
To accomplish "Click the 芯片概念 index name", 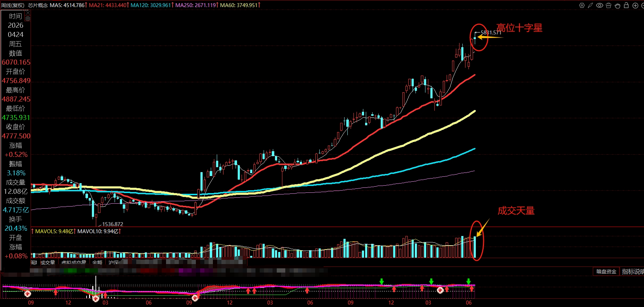I will click(x=38, y=5).
